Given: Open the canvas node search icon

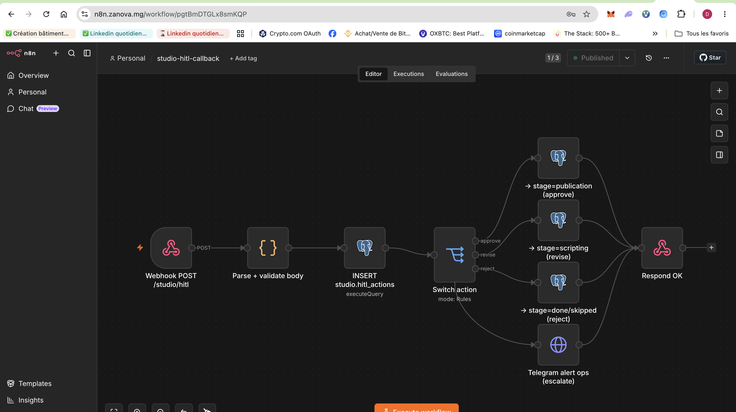Looking at the screenshot, I should [719, 112].
